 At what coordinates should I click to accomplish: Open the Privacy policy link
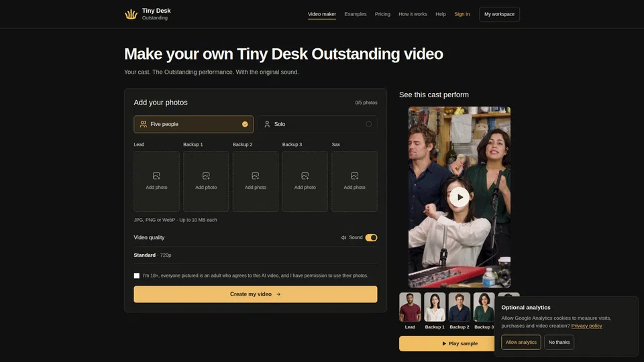[586, 326]
